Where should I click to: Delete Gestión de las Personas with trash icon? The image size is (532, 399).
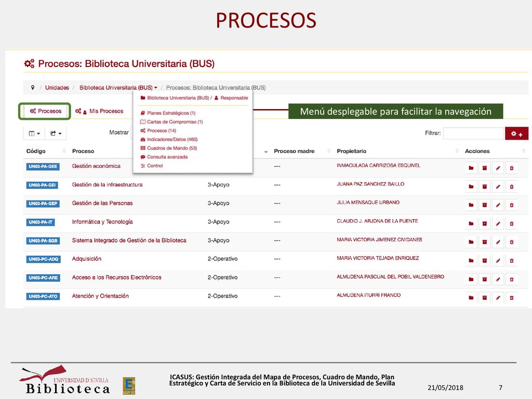click(512, 205)
